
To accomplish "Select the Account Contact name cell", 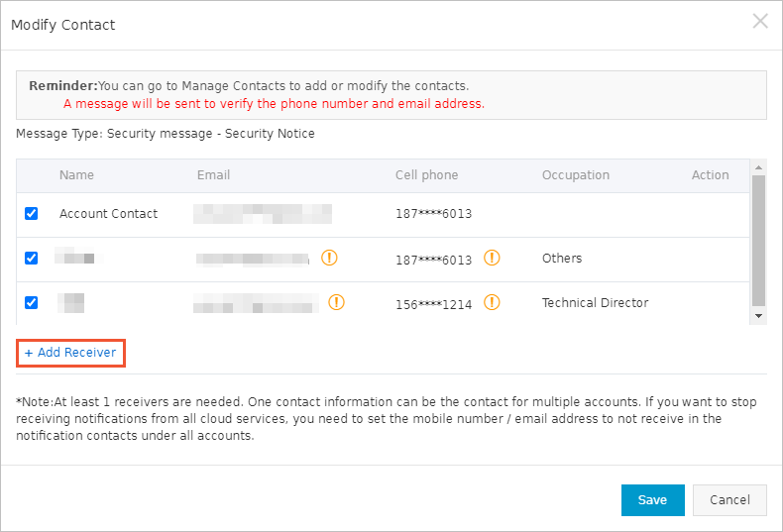I will (108, 214).
